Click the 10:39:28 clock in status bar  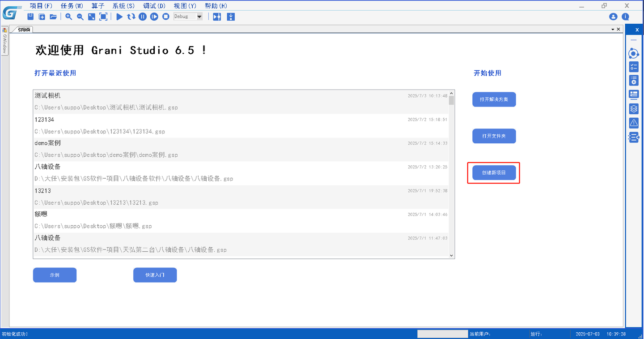(616, 334)
